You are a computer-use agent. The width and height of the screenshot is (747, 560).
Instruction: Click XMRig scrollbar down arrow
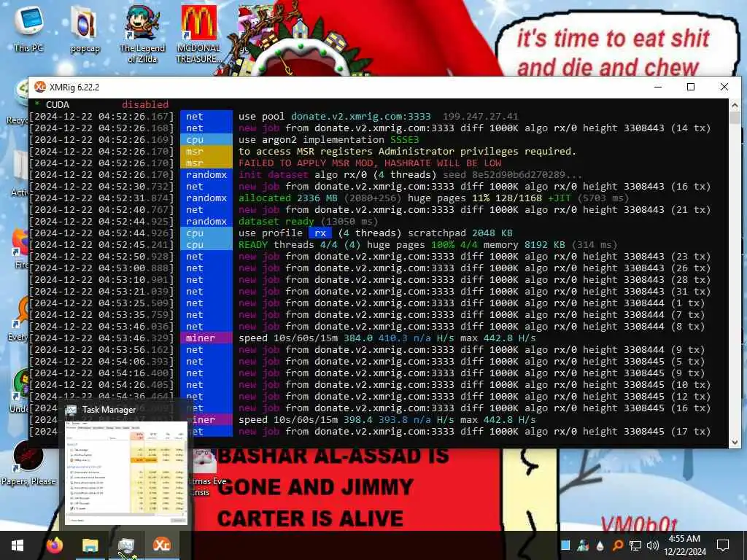pyautogui.click(x=735, y=443)
